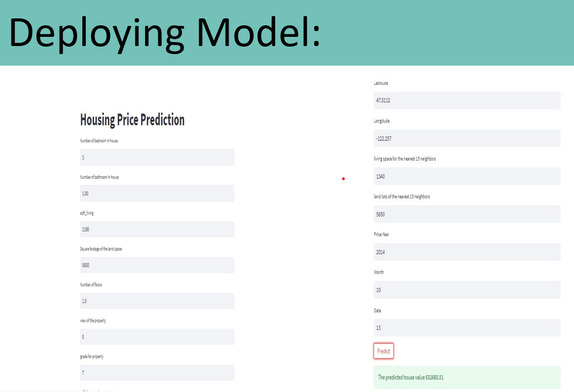
Task: Click the 'living space for the nearest 15 neighbors' field
Action: (x=467, y=176)
